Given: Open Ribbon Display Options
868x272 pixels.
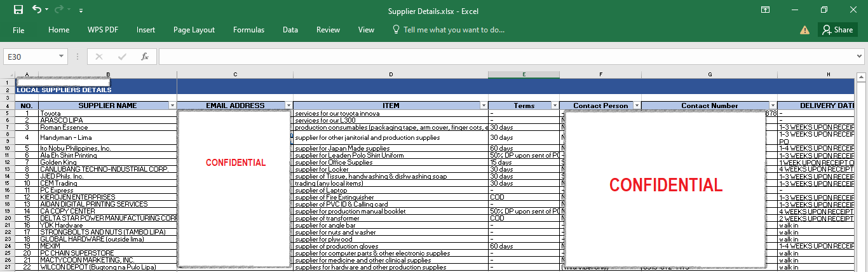Looking at the screenshot, I should [x=766, y=10].
